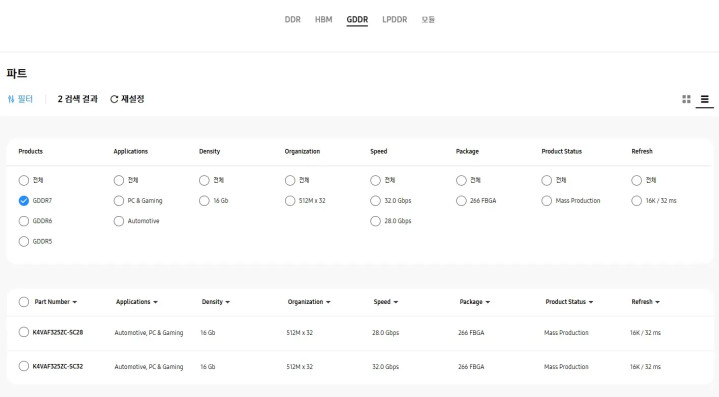
Task: Sort by Part Number column
Action: click(x=55, y=302)
